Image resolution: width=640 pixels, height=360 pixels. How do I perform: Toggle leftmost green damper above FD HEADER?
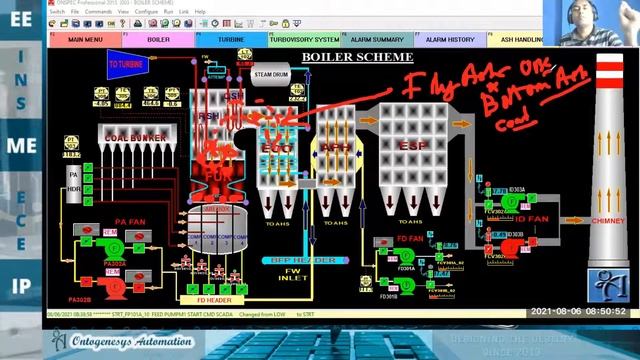tap(192, 289)
